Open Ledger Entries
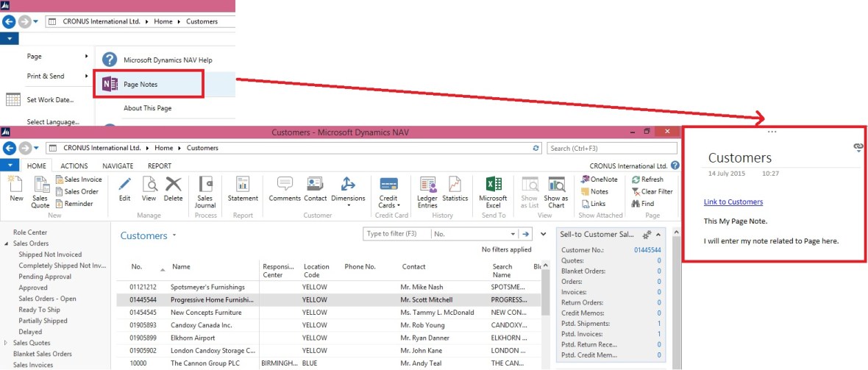The image size is (868, 370). pyautogui.click(x=427, y=192)
